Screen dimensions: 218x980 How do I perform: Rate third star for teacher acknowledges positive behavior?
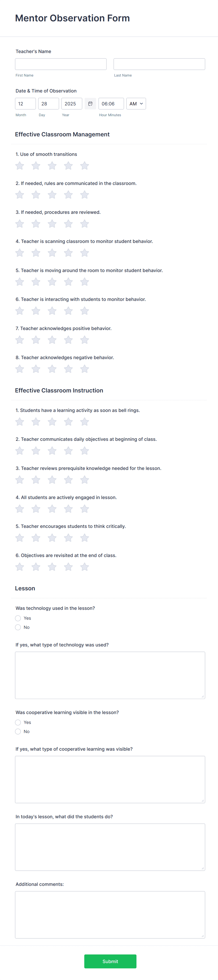pos(52,340)
